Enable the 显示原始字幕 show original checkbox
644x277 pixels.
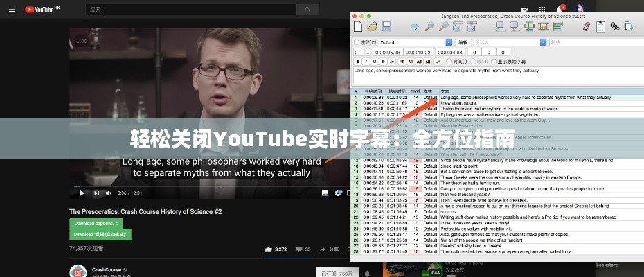click(x=494, y=62)
